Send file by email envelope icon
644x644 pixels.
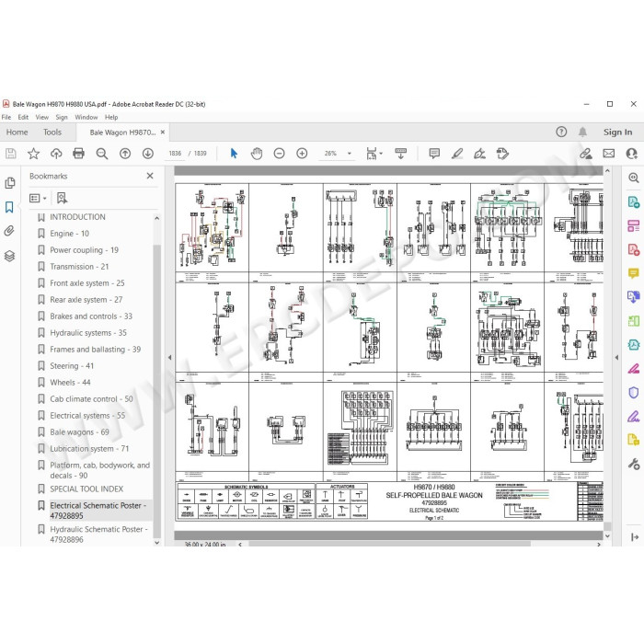tap(609, 154)
